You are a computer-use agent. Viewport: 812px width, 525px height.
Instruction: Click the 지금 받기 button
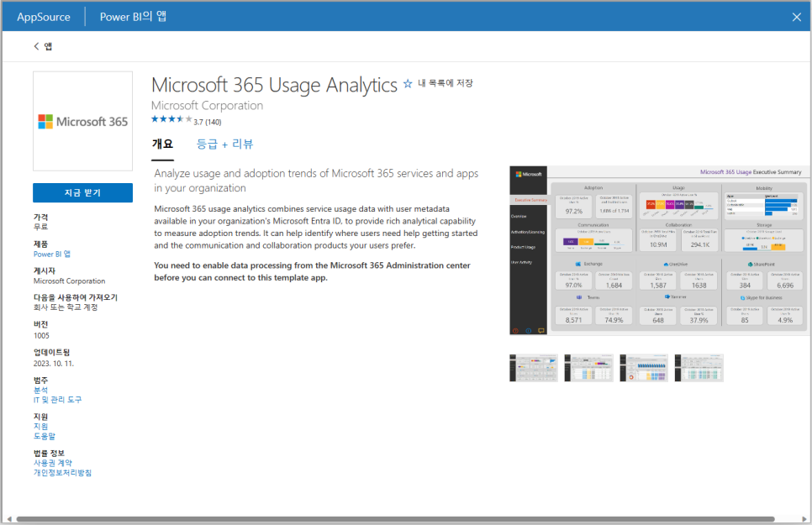tap(83, 192)
